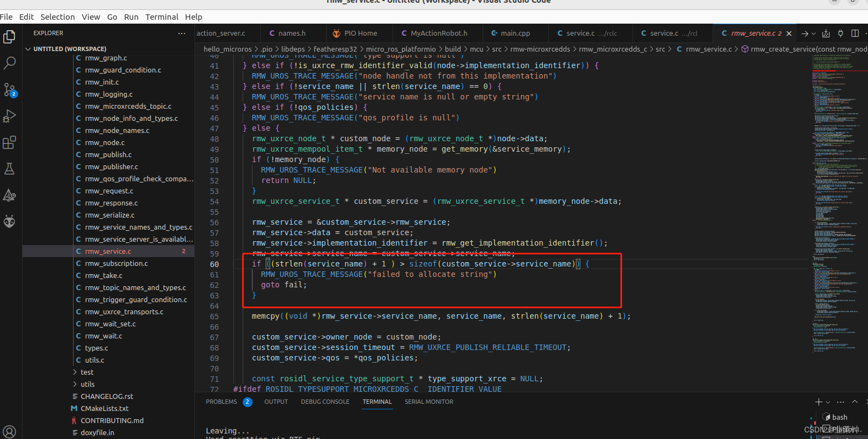Place cursor on memcpy line 65
The image size is (868, 439).
click(441, 316)
